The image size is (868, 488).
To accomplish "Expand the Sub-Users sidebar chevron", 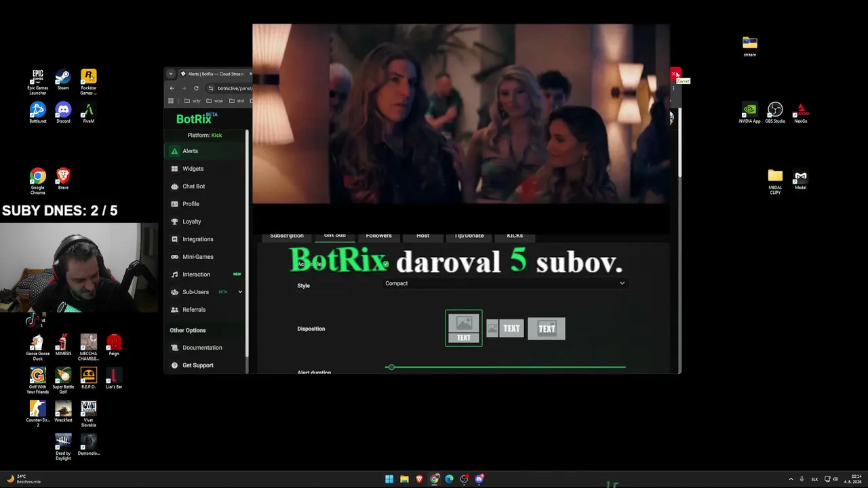I will [239, 292].
